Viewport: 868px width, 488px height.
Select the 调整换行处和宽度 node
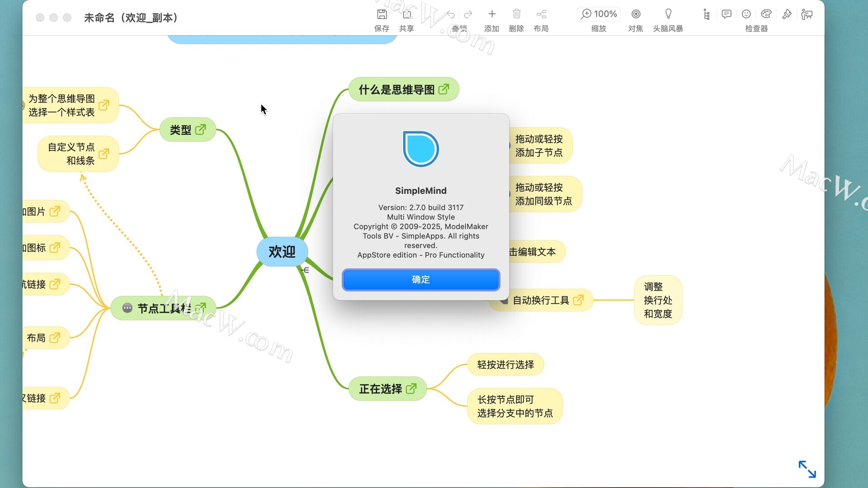pyautogui.click(x=658, y=300)
